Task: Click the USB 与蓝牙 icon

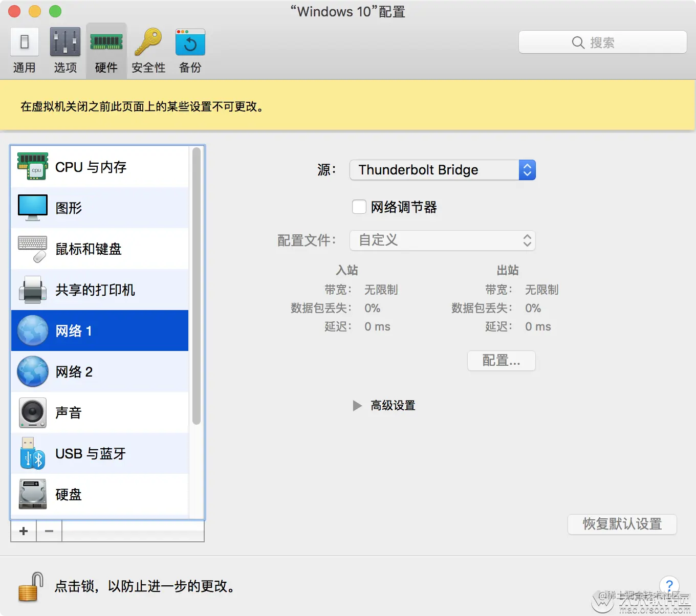Action: (33, 453)
